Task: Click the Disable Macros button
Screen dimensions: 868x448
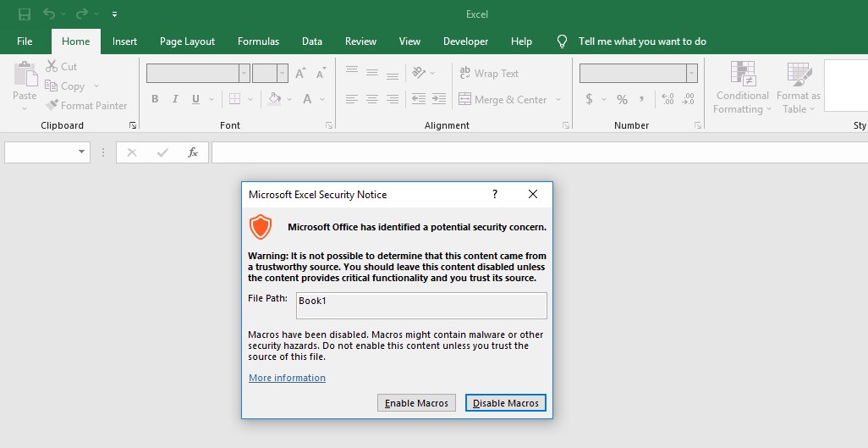Action: 505,403
